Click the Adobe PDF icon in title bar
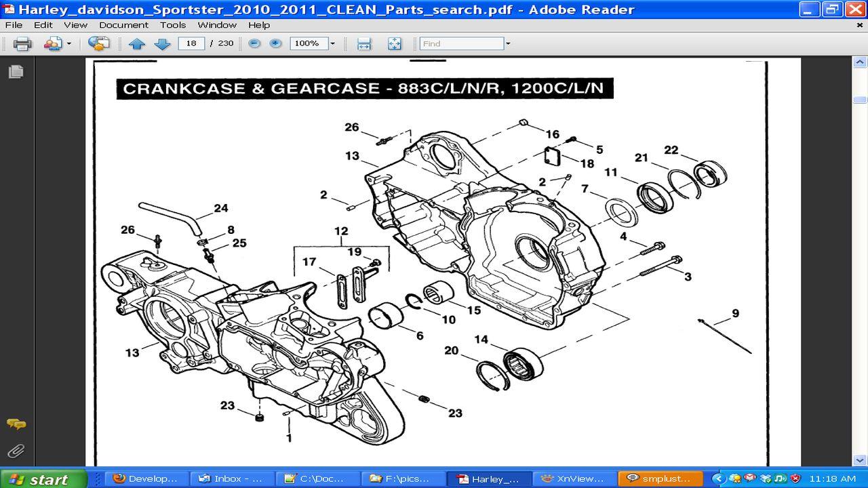 coord(9,9)
